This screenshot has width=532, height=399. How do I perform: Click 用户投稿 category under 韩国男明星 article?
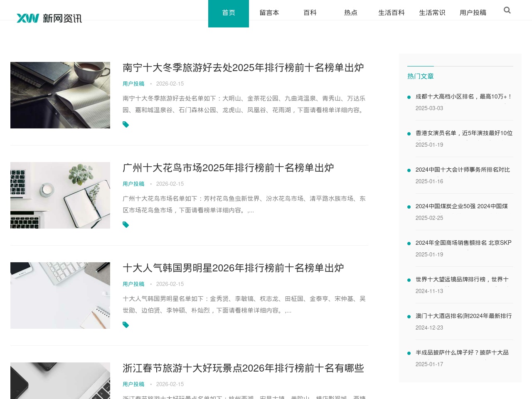click(x=133, y=284)
